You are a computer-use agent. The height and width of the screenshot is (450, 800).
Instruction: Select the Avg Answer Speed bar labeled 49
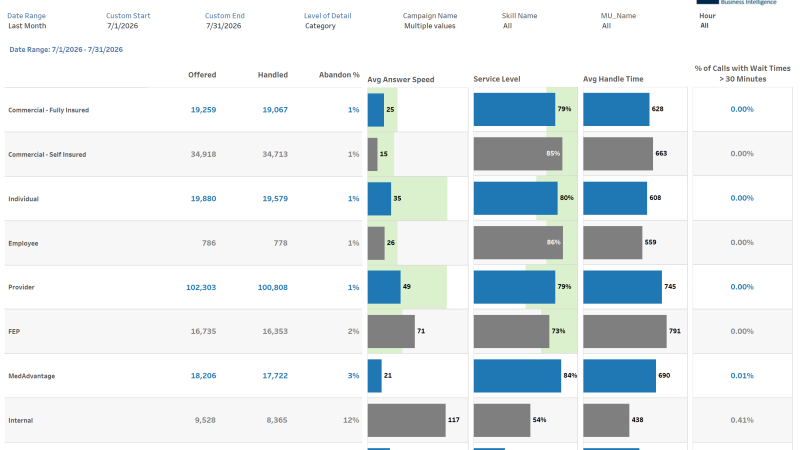384,287
